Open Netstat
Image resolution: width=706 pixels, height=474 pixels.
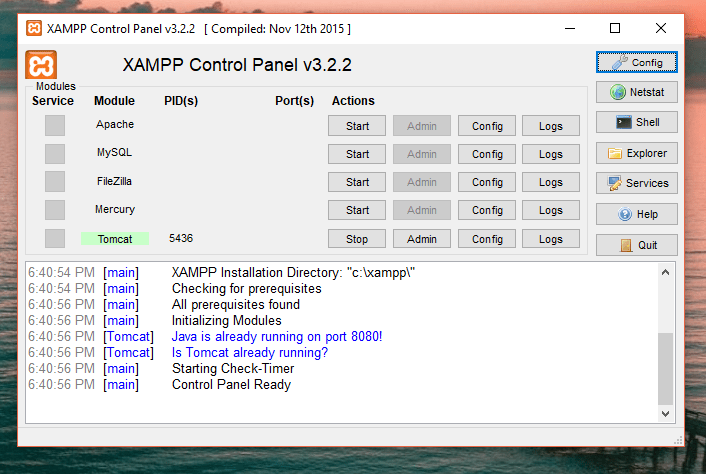point(637,92)
